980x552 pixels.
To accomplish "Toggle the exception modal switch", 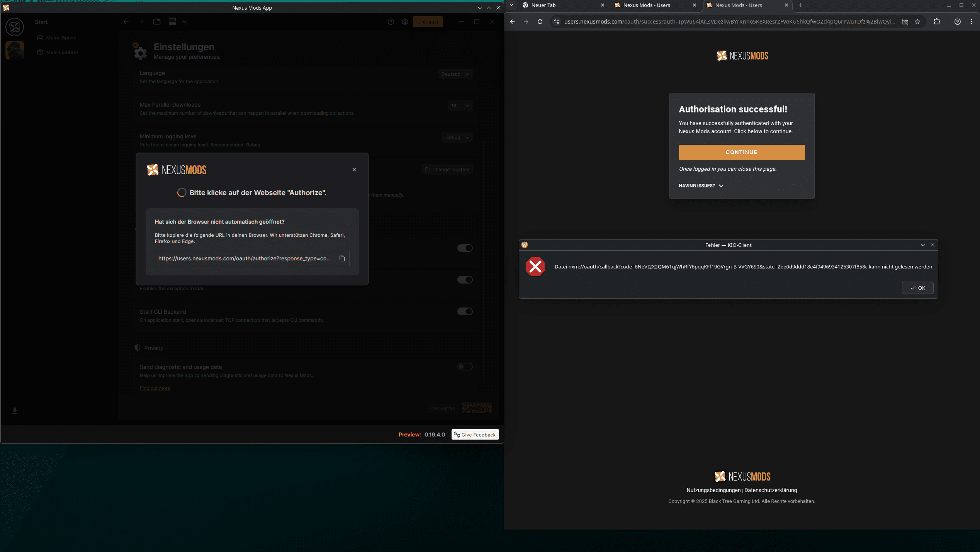I will [x=465, y=280].
